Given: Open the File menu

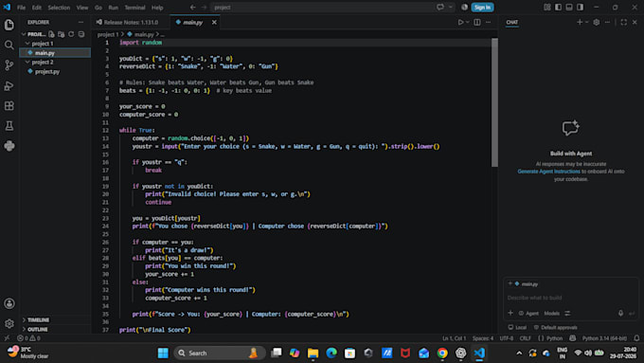Looking at the screenshot, I should (21, 8).
